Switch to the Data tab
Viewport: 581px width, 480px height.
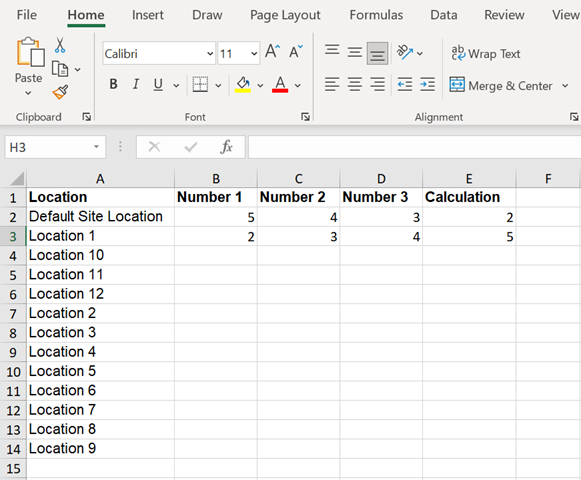tap(444, 15)
